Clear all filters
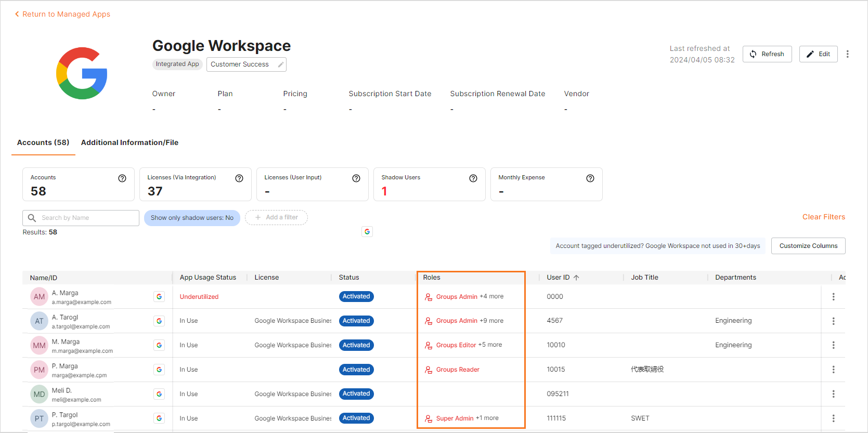The width and height of the screenshot is (868, 433). click(x=823, y=217)
